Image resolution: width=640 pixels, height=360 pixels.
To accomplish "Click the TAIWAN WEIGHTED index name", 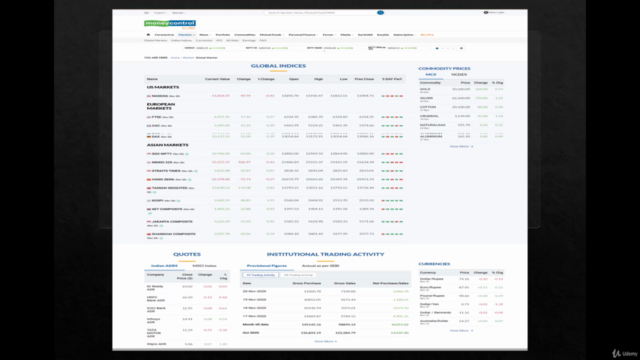I will [x=169, y=188].
